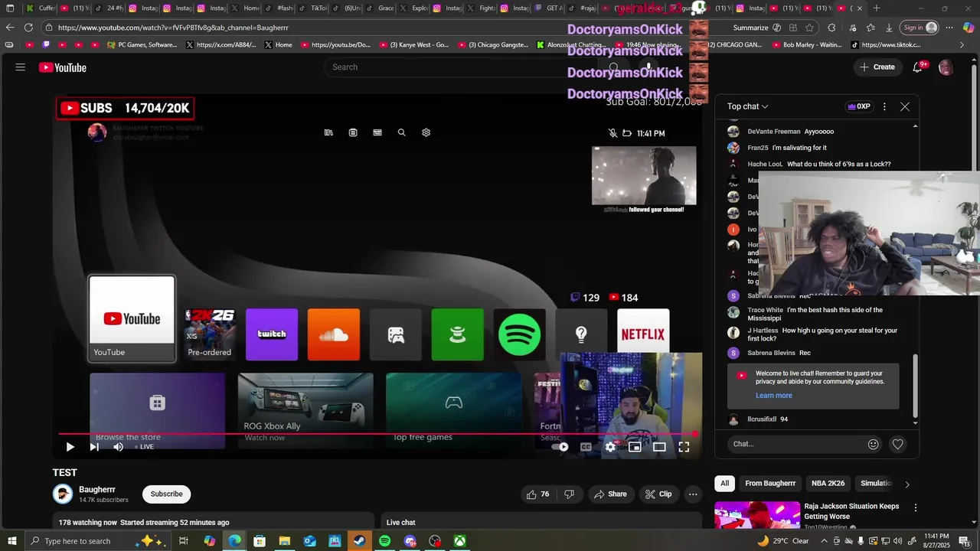Open the tab actions menu icon

(x=10, y=8)
